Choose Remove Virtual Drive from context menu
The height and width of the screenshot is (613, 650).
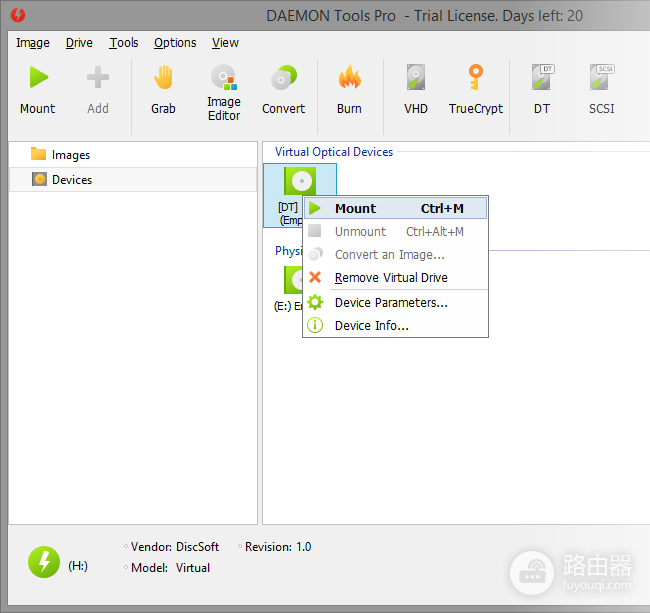(395, 277)
